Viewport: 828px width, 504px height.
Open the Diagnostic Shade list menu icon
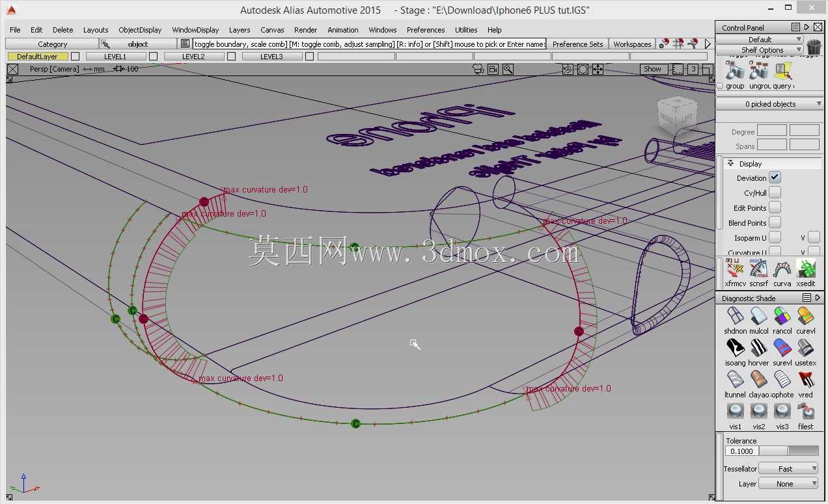pyautogui.click(x=807, y=298)
